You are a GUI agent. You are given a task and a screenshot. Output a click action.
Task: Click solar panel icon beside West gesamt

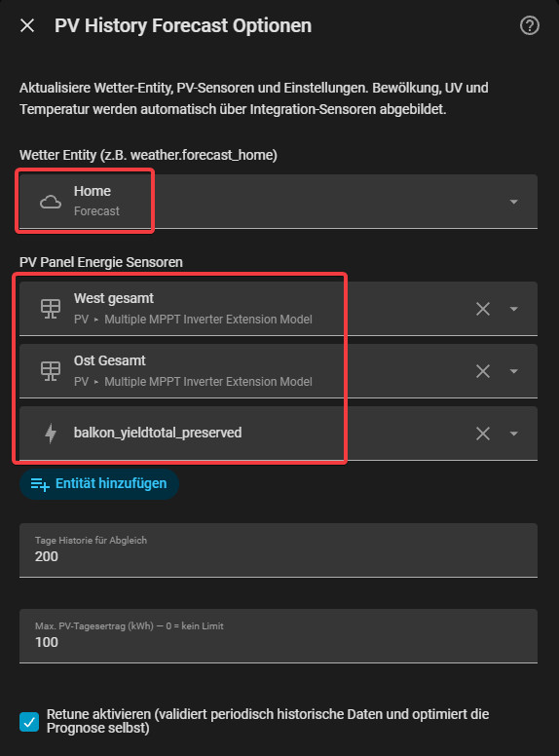[50, 309]
